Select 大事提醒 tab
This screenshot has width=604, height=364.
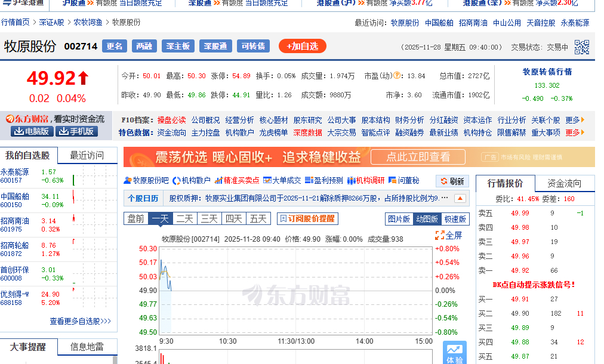pos(27,347)
